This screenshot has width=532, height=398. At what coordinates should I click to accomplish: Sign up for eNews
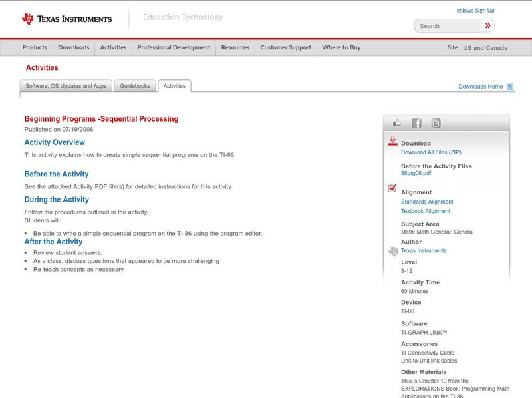click(x=475, y=10)
